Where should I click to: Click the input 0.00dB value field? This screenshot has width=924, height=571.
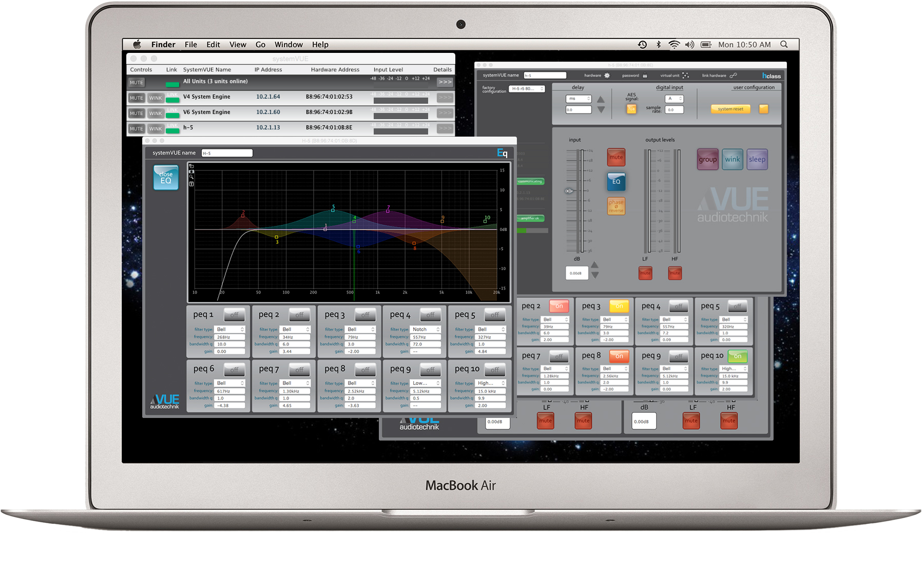pyautogui.click(x=576, y=273)
